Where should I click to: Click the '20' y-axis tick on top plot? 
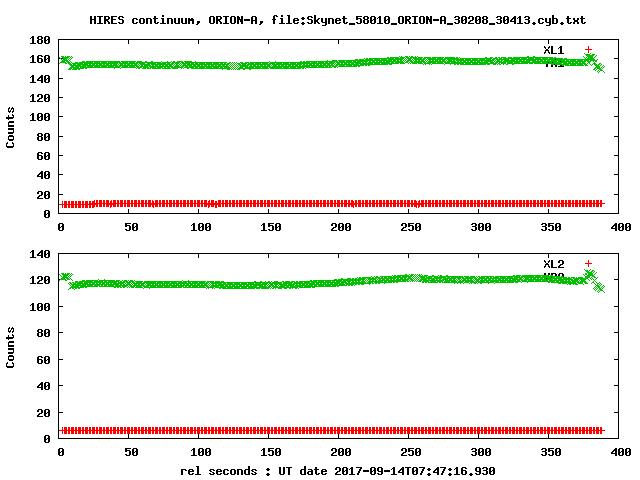[x=43, y=195]
